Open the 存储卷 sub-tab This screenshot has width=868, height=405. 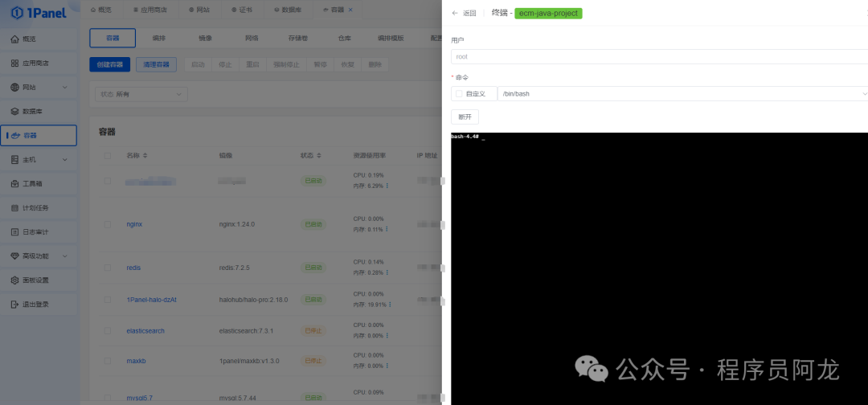298,39
